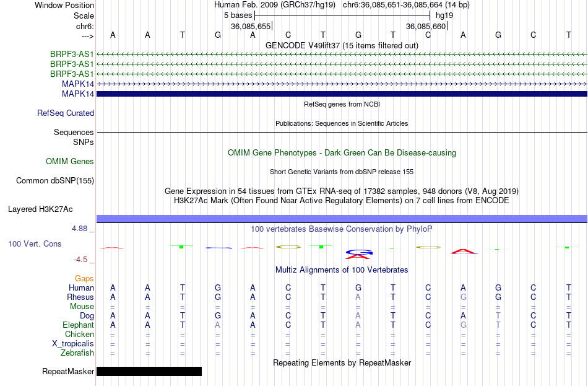Click the H3K27Ac Mark track title
Image resolution: width=588 pixels, height=386 pixels.
tap(342, 201)
